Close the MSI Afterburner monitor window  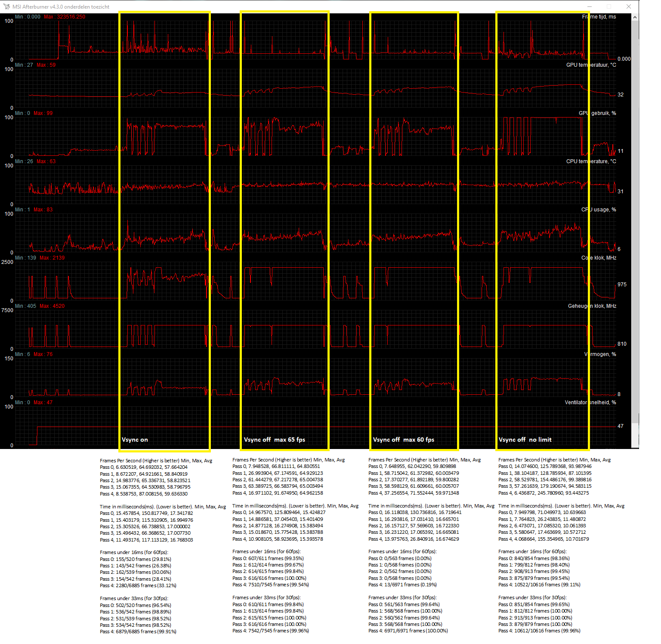[629, 6]
